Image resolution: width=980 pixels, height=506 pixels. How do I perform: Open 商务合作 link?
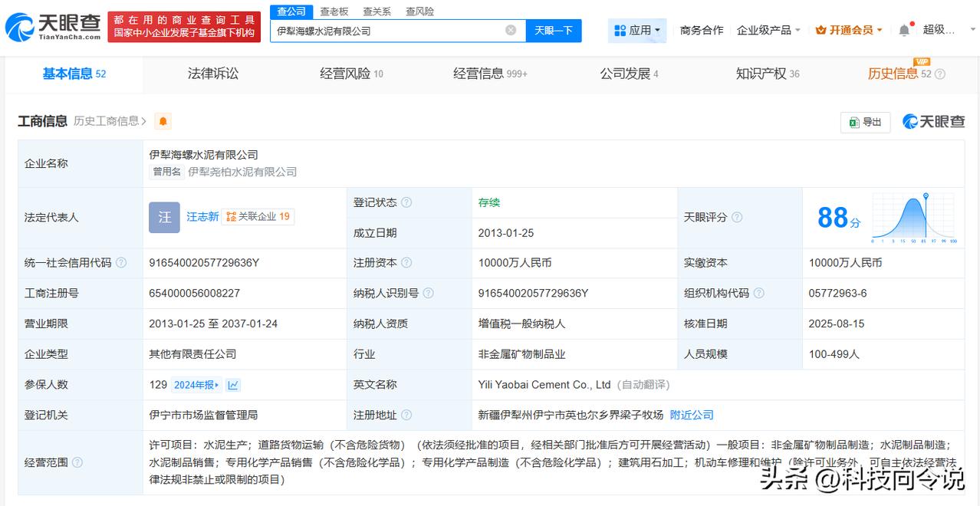702,30
